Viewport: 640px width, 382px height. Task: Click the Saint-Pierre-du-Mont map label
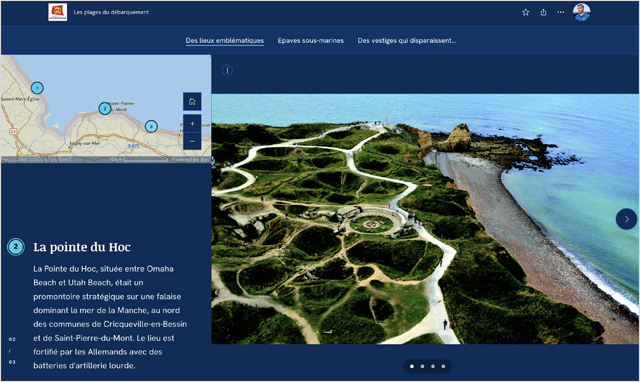[x=122, y=106]
